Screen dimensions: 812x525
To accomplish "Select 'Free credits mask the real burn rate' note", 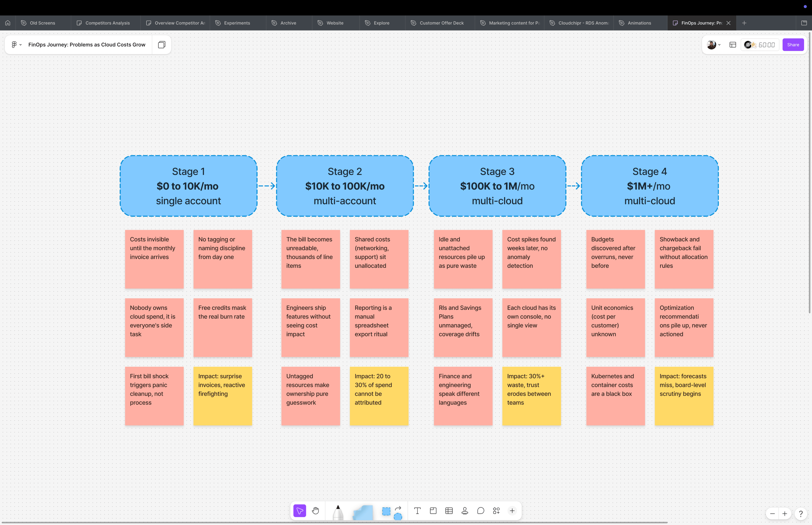I will (223, 328).
